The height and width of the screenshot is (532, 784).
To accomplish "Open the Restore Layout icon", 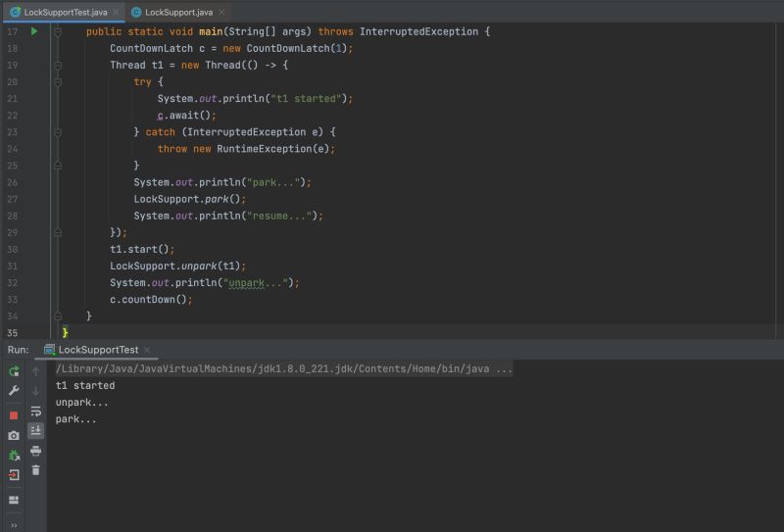I will 14,500.
